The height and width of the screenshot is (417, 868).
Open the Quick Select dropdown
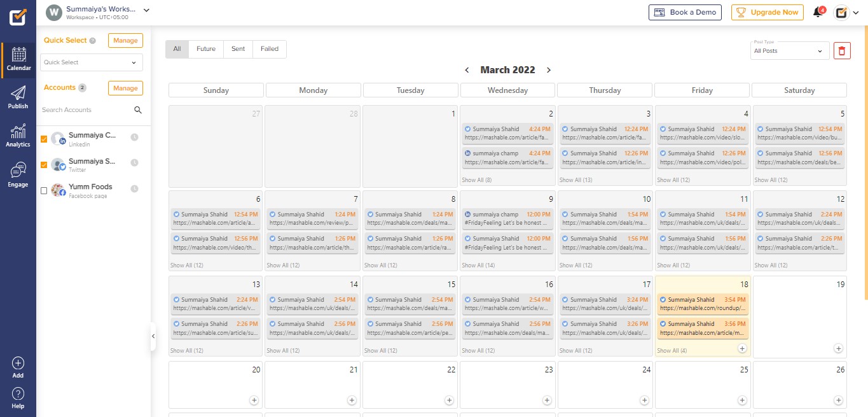point(92,62)
